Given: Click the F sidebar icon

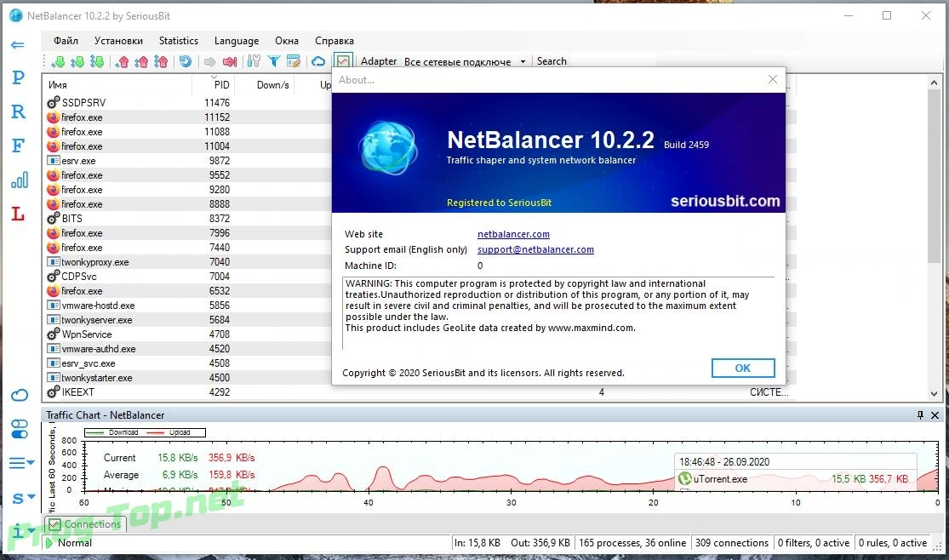Looking at the screenshot, I should tap(18, 146).
